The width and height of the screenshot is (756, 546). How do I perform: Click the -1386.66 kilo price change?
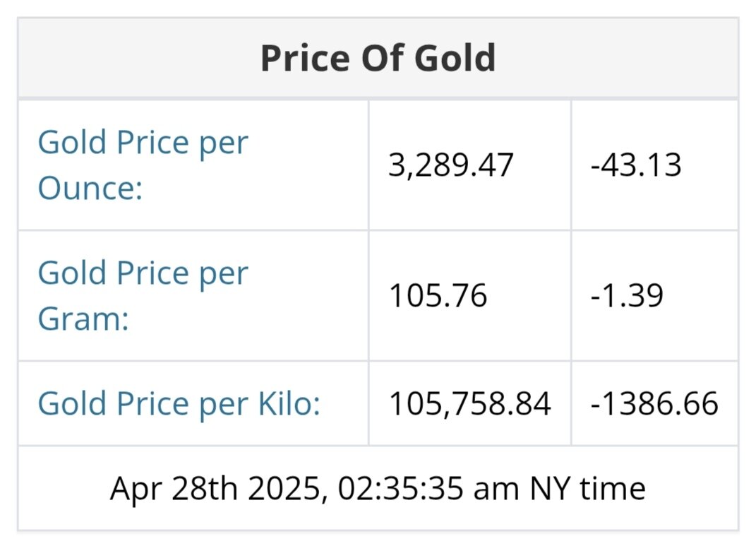654,403
